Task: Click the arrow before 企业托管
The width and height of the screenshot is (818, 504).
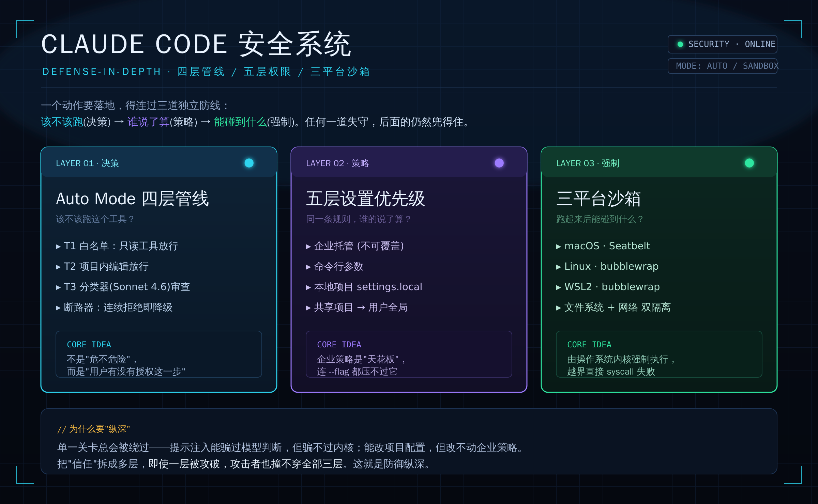Action: (308, 247)
